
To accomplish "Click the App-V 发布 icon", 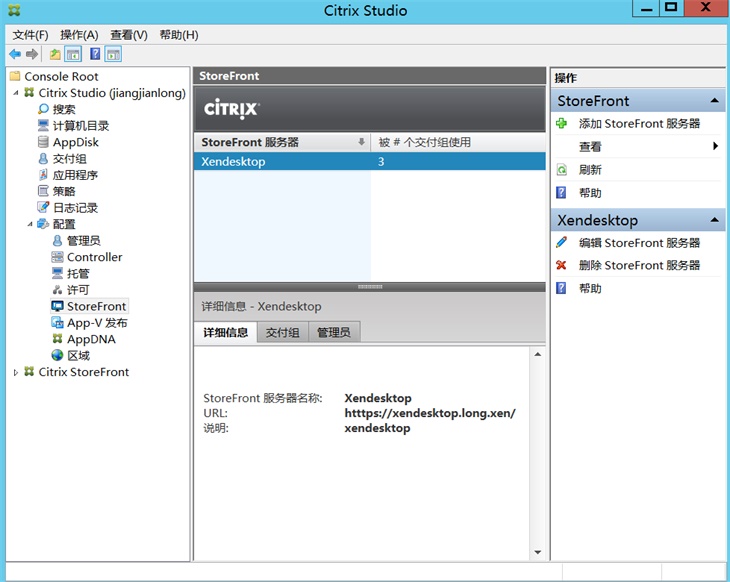I will pos(57,322).
